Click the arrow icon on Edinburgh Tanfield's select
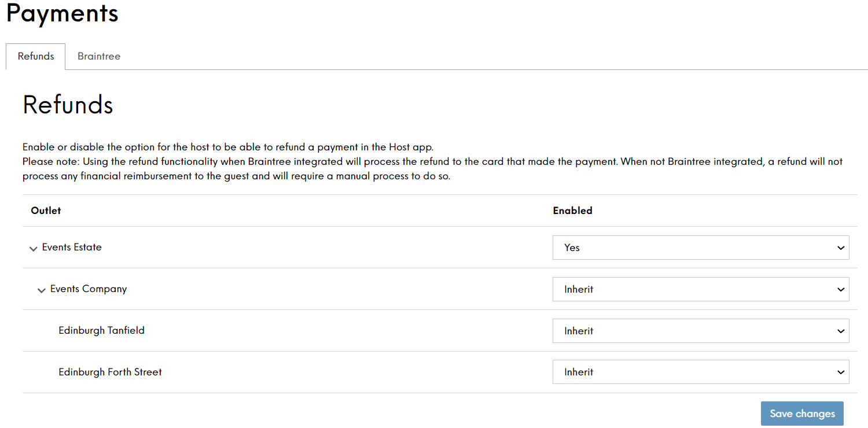 point(841,331)
